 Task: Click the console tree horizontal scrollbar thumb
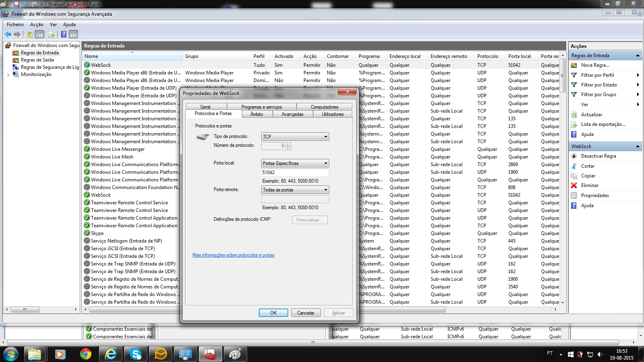pyautogui.click(x=25, y=310)
